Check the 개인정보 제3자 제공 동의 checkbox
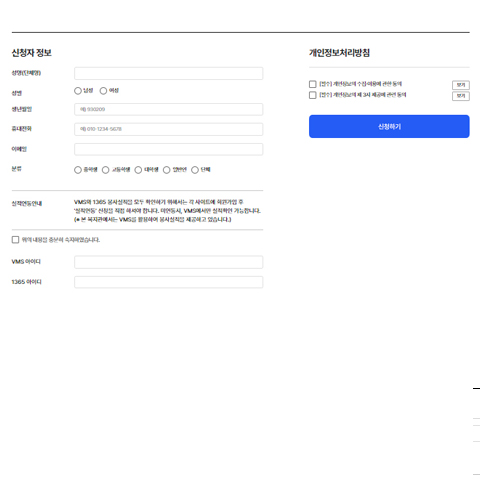This screenshot has width=480, height=480. point(313,95)
